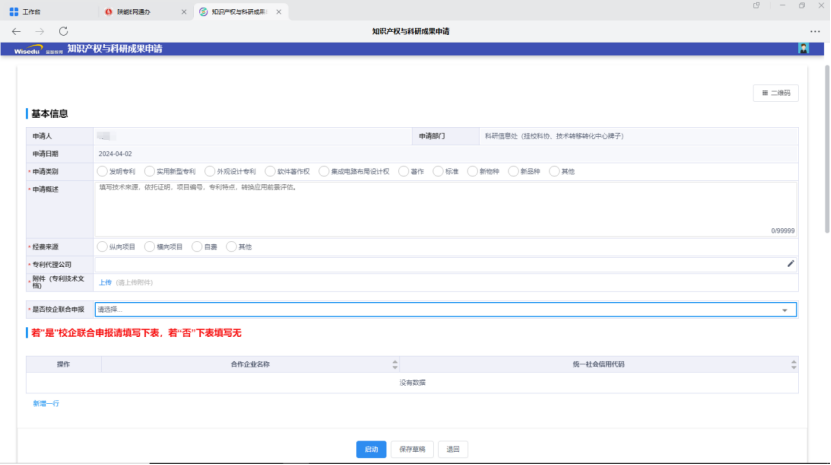The height and width of the screenshot is (465, 831).
Task: Choose the 软件著作权 application type
Action: 256,171
